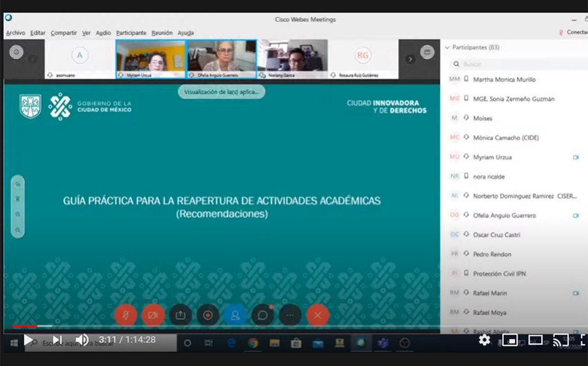The height and width of the screenshot is (366, 588).
Task: Turn on the Webex camera
Action: point(153,315)
